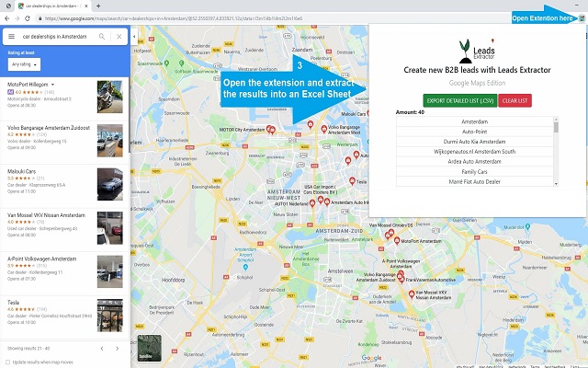Collapse the side panel arrow
Image resolution: width=588 pixels, height=368 pixels.
pyautogui.click(x=134, y=37)
